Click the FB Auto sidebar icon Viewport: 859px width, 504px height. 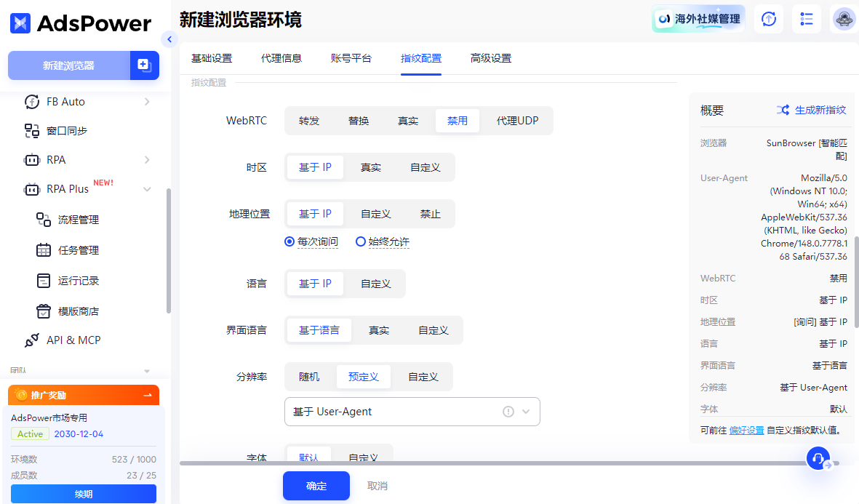pos(32,102)
